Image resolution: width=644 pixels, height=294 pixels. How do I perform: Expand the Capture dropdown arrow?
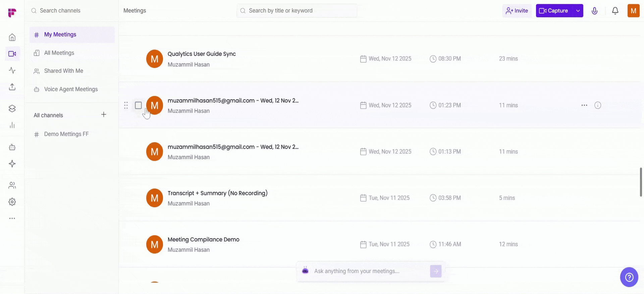tap(578, 11)
